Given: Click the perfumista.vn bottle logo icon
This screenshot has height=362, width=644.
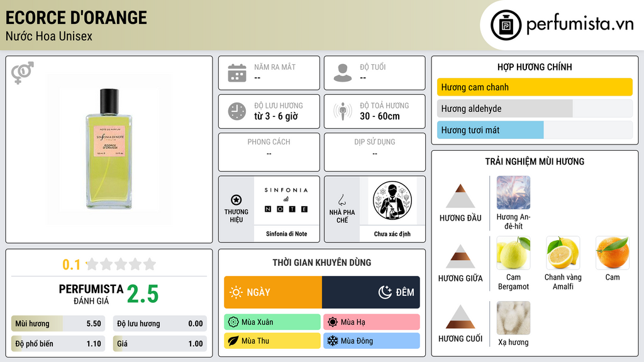Looking at the screenshot, I should pos(506,25).
